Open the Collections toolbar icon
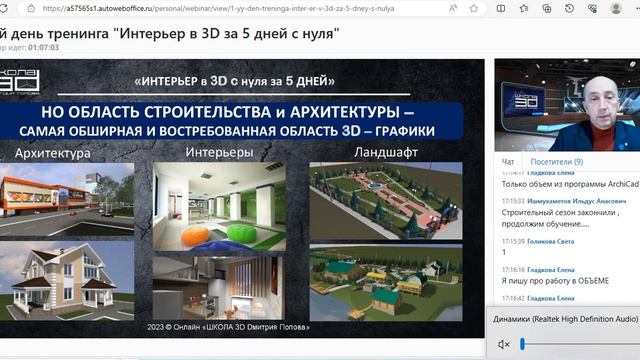Viewport: 640px width, 360px height. click(x=547, y=8)
